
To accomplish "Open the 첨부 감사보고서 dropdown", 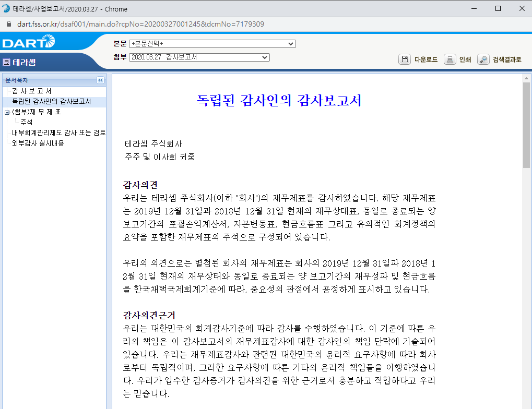I will [199, 57].
